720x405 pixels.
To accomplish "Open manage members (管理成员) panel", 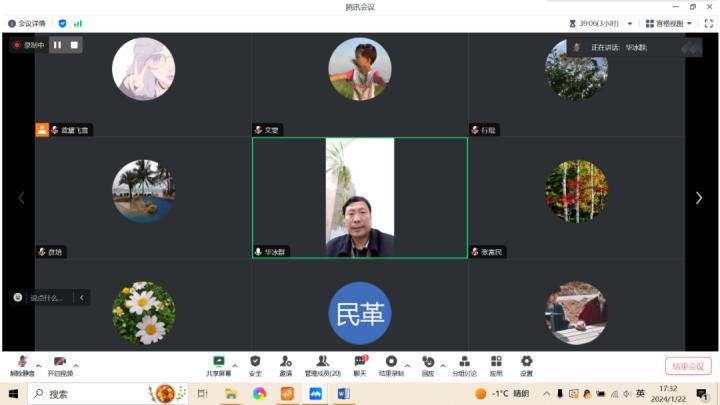I will pyautogui.click(x=322, y=362).
